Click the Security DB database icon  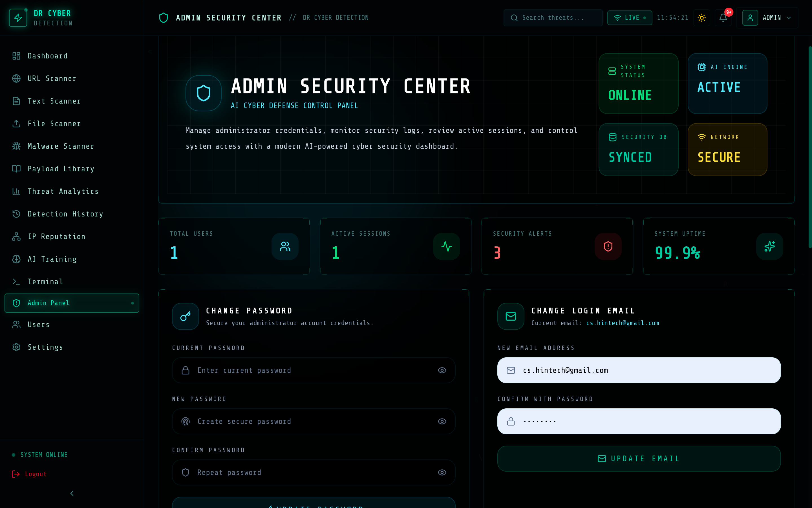[613, 137]
